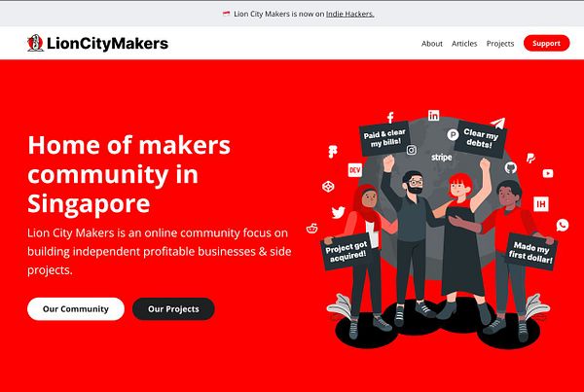Viewport: 584px width, 392px height.
Task: Click the Telegram paper plane icon
Action: [498, 123]
